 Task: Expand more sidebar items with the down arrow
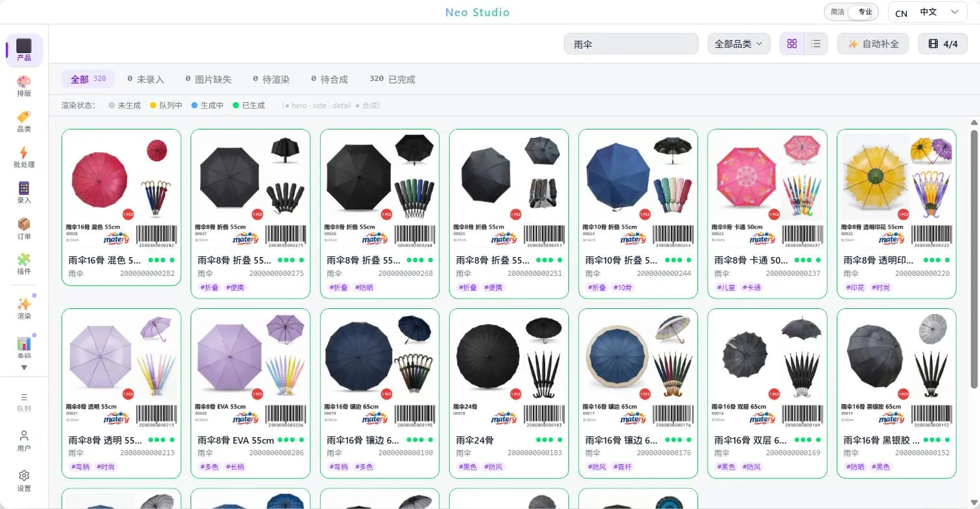click(x=24, y=368)
